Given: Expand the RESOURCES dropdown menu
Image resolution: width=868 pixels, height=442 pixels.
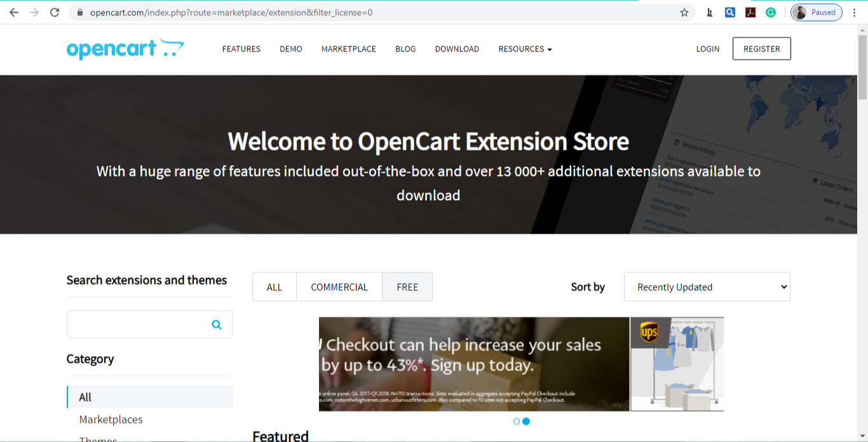Looking at the screenshot, I should click(525, 49).
